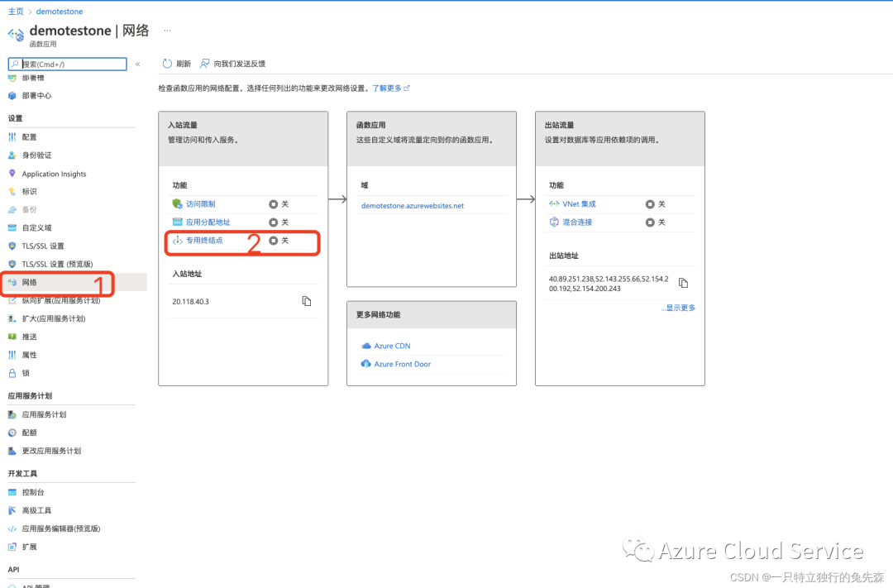Viewport: 893px width, 588px height.
Task: Copy the inbound address 20.118.40.3
Action: click(x=307, y=301)
